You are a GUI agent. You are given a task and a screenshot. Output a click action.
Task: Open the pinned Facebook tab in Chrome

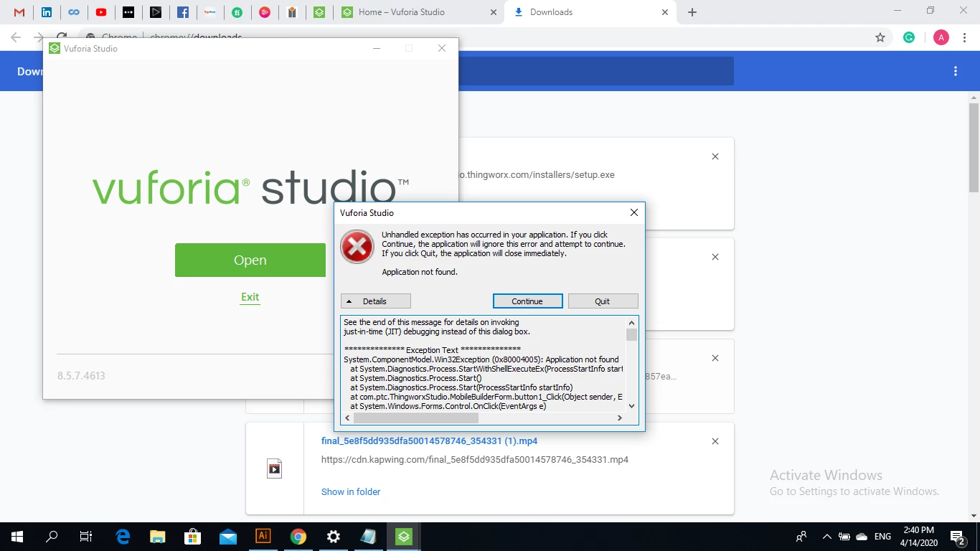tap(183, 12)
